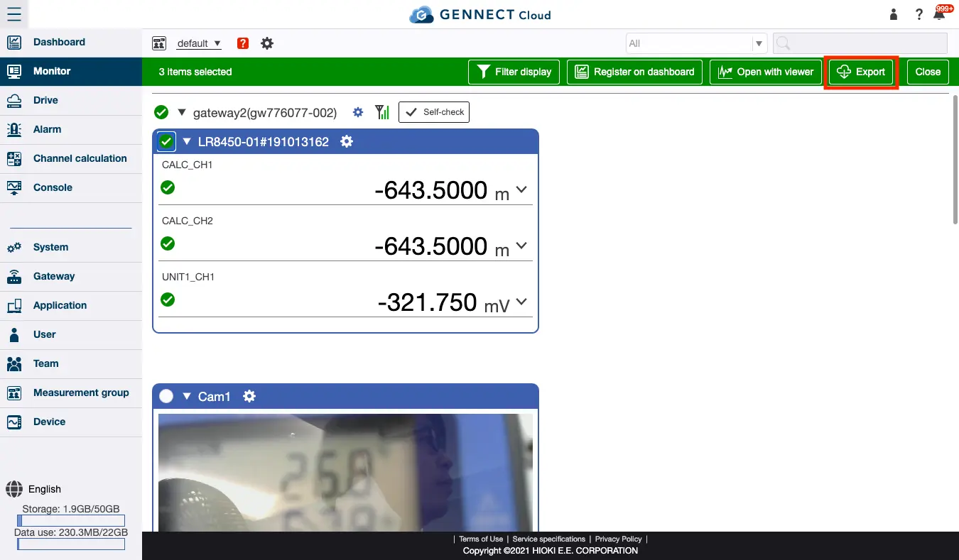The height and width of the screenshot is (560, 959).
Task: Click the user account icon
Action: [x=893, y=13]
